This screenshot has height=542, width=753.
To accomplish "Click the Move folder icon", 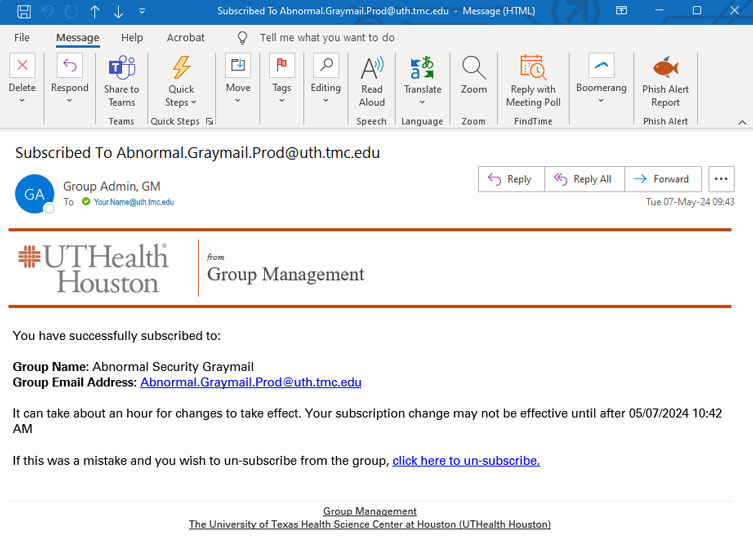I will [x=238, y=65].
